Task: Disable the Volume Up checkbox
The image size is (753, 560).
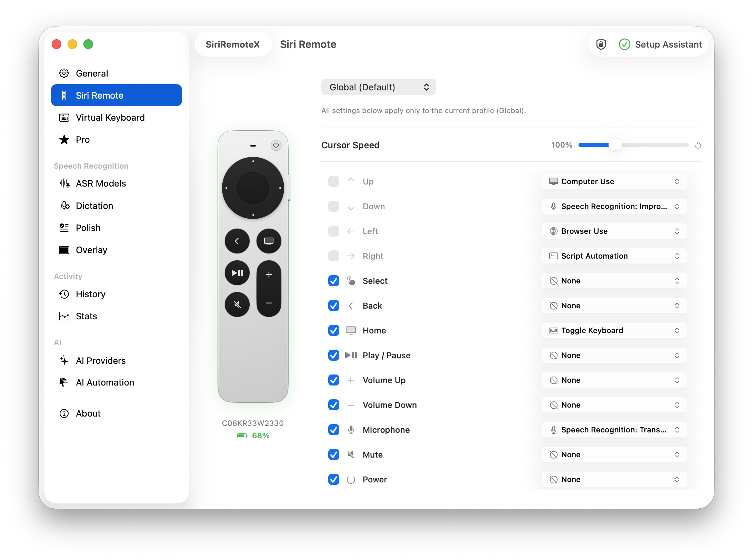Action: click(334, 380)
